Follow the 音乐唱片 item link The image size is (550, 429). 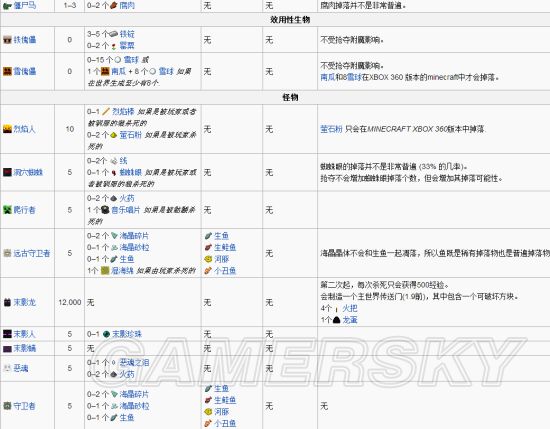pyautogui.click(x=126, y=210)
